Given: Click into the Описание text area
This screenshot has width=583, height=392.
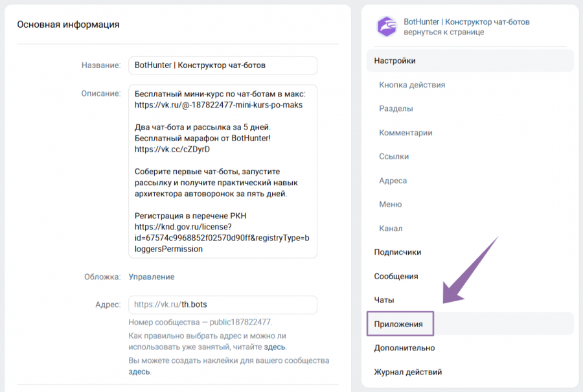Looking at the screenshot, I should pos(223,172).
